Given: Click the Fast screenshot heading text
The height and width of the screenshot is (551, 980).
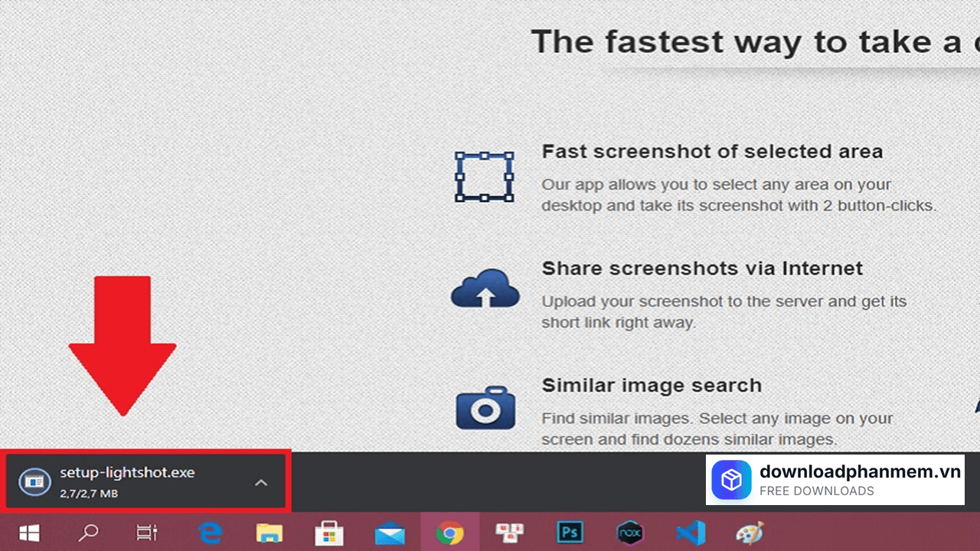Looking at the screenshot, I should pos(712,152).
